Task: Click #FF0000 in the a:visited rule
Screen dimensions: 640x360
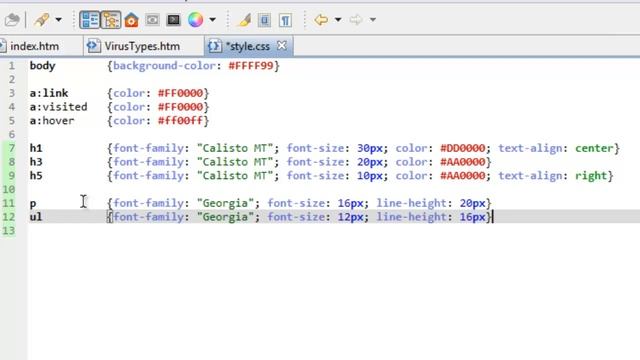Action: [x=180, y=107]
